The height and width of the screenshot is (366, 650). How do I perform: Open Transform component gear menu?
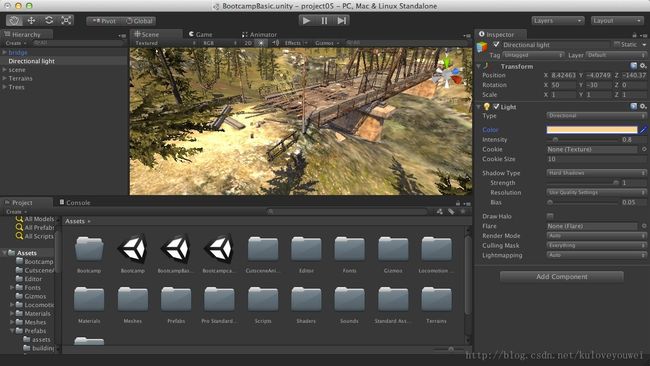(x=643, y=66)
